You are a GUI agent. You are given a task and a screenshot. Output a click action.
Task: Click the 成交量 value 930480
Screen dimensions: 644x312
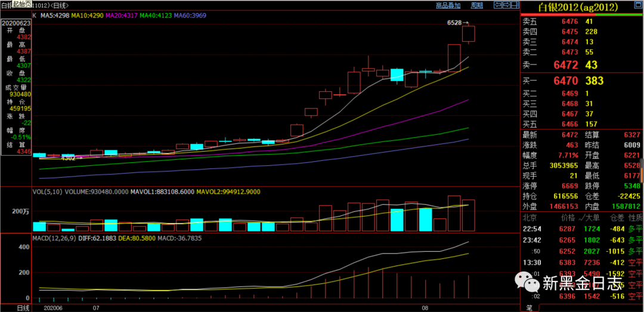click(20, 94)
